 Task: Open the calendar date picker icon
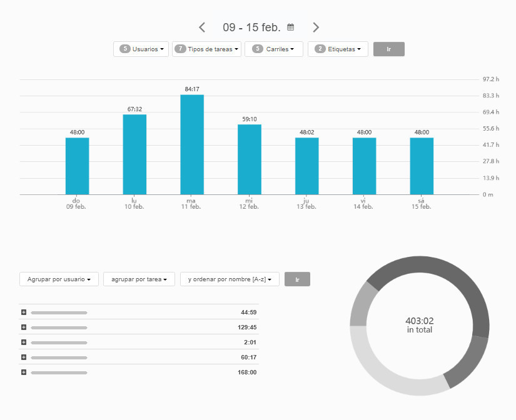click(x=290, y=27)
